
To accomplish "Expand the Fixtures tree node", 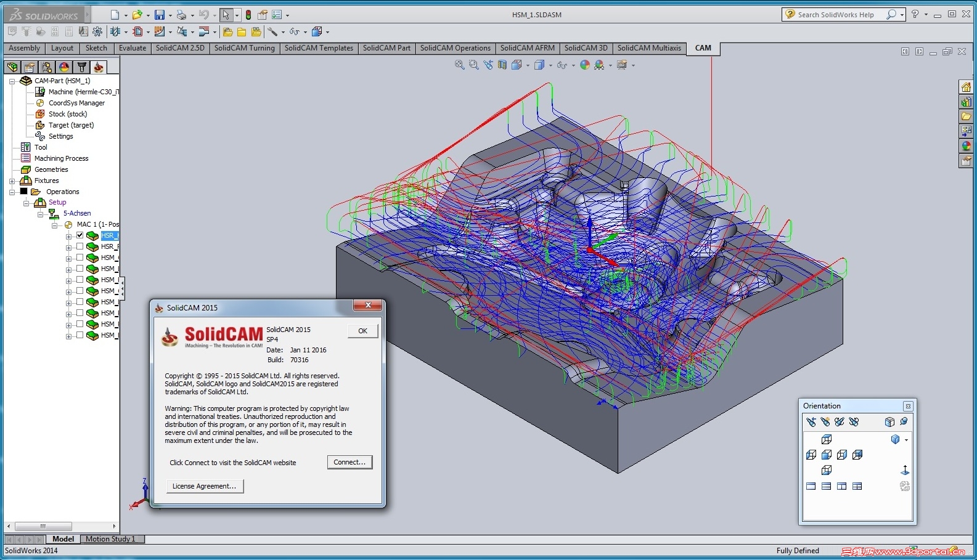I will point(12,181).
